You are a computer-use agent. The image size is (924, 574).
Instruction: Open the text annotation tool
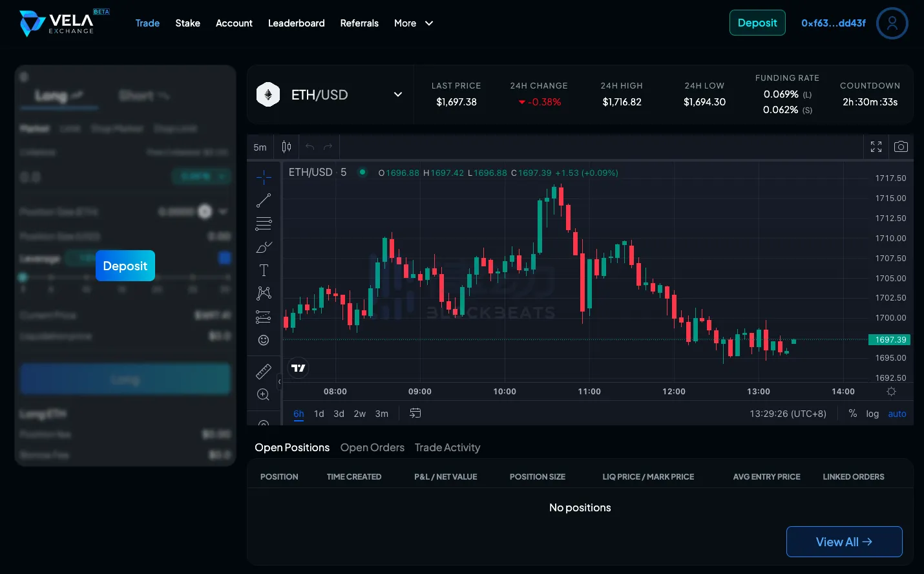(264, 270)
